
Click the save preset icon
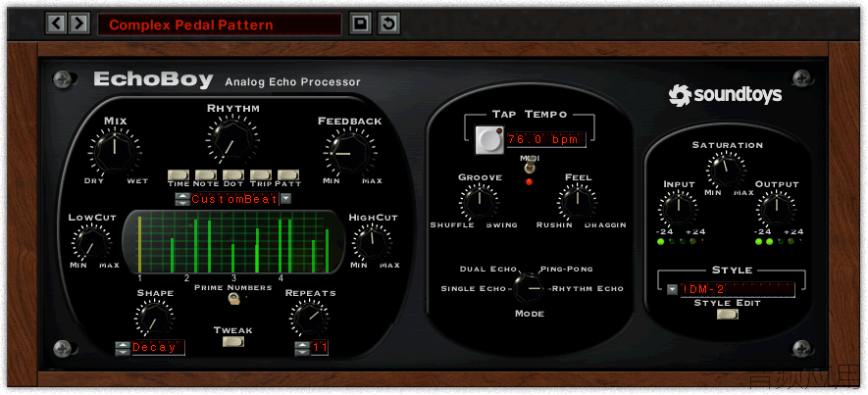tap(360, 24)
